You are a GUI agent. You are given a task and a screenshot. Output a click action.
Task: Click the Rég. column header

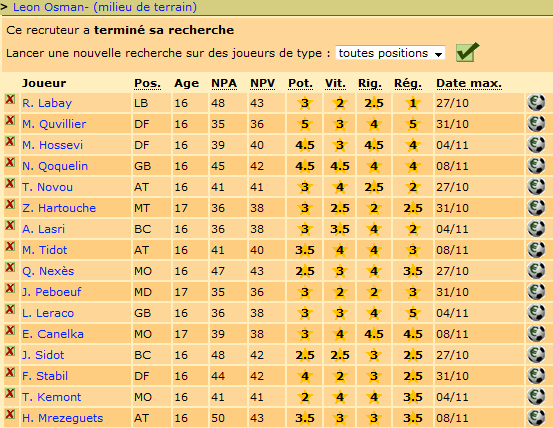point(408,84)
